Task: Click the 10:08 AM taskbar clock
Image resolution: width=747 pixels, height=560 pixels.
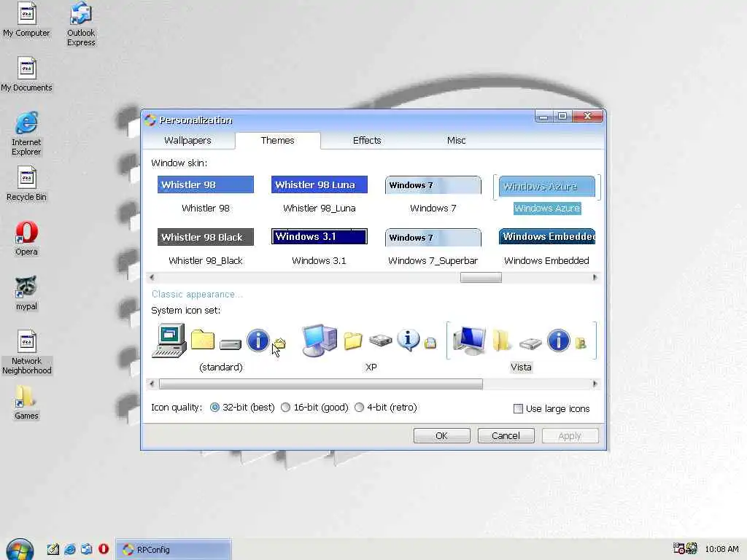Action: tap(721, 549)
